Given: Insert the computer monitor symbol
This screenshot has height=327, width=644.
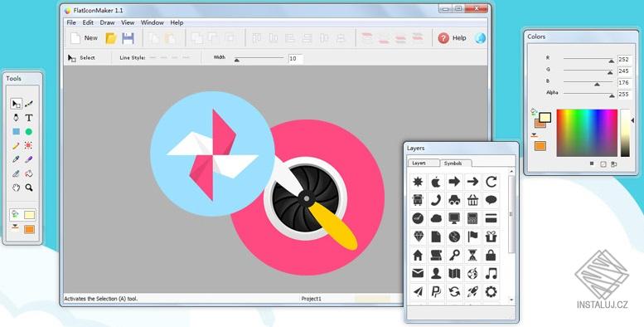Looking at the screenshot, I should click(454, 219).
